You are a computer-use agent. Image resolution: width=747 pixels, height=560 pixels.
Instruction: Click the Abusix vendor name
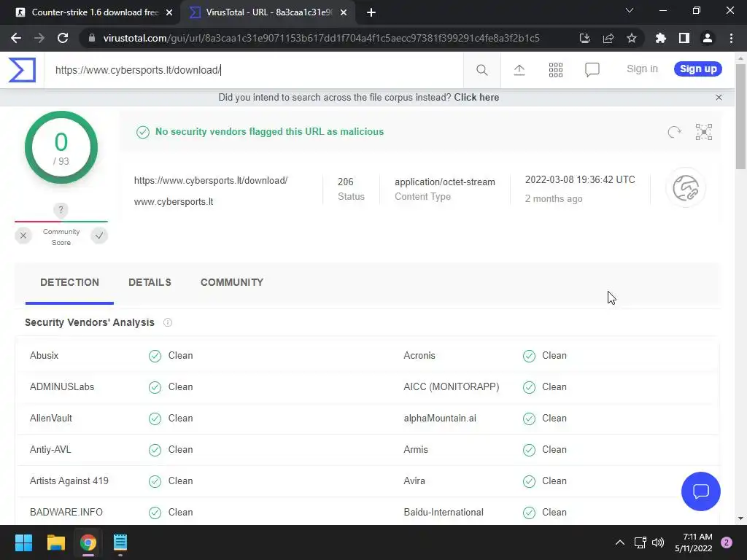[x=44, y=355]
